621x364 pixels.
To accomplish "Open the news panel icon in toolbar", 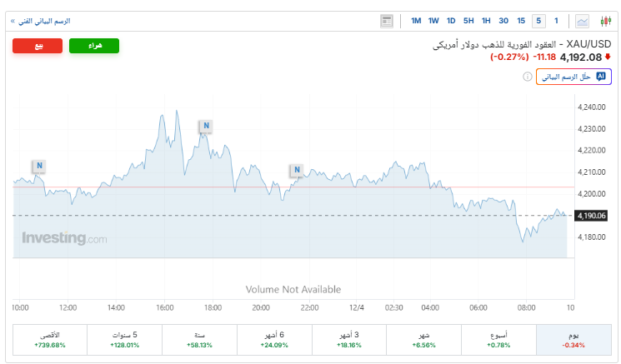I will (x=387, y=21).
